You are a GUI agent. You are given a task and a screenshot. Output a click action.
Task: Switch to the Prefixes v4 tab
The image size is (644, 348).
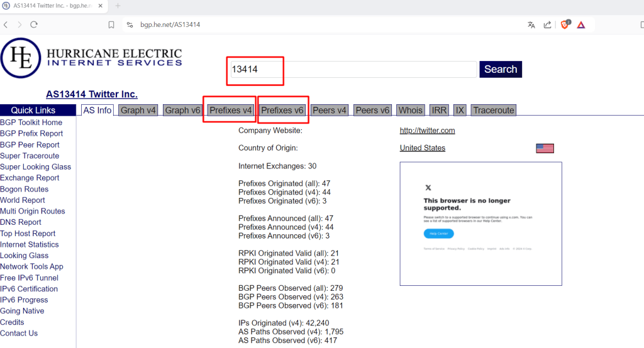point(231,111)
